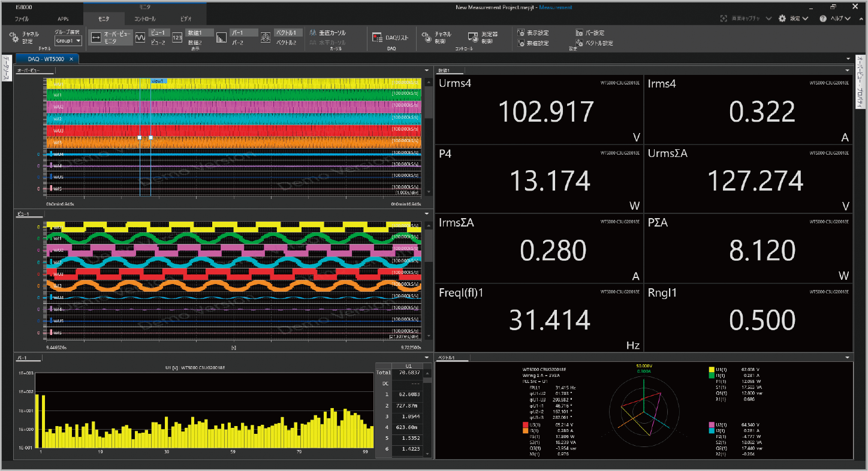This screenshot has width=868, height=471.
Task: Toggle ビュー2 view display
Action: click(158, 43)
